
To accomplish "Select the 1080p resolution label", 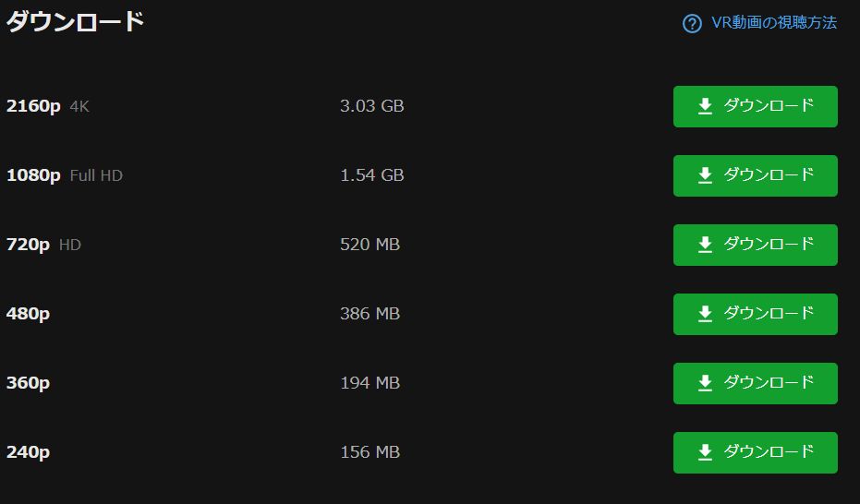I will point(33,175).
